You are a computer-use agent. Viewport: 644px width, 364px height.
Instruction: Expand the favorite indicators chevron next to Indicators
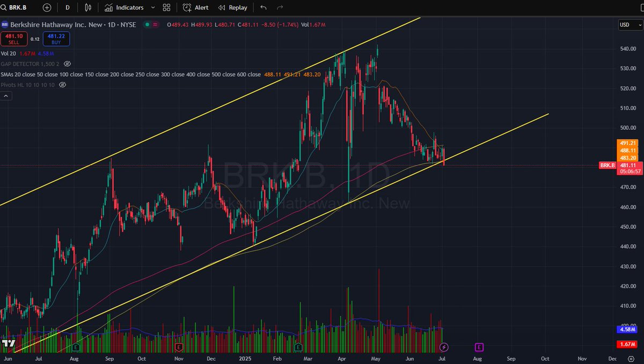(x=153, y=8)
